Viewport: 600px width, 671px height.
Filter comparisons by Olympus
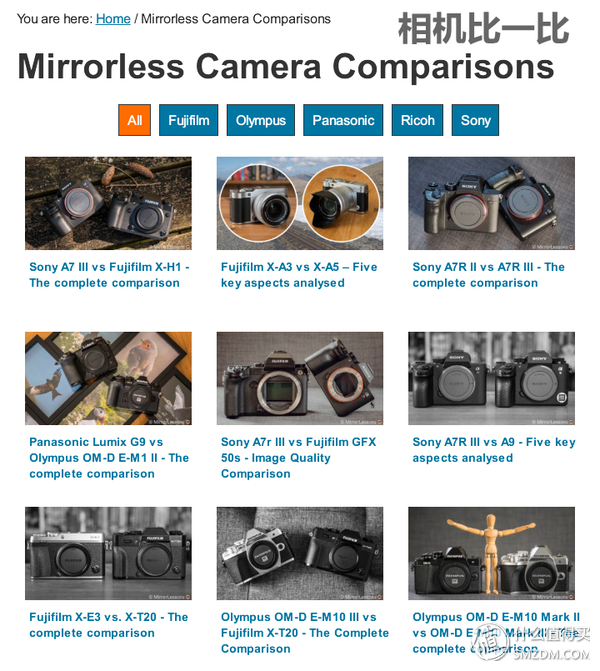(261, 120)
